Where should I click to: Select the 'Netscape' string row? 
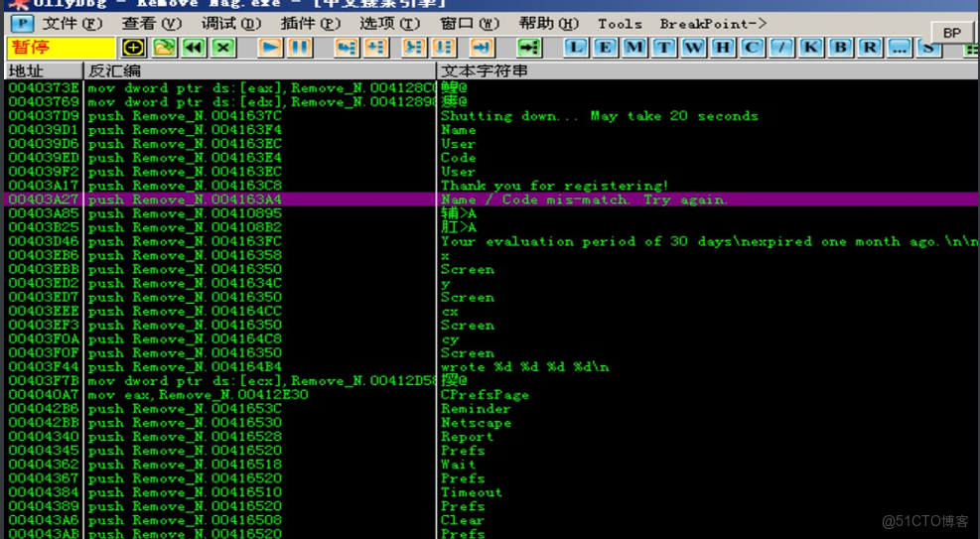[491, 423]
